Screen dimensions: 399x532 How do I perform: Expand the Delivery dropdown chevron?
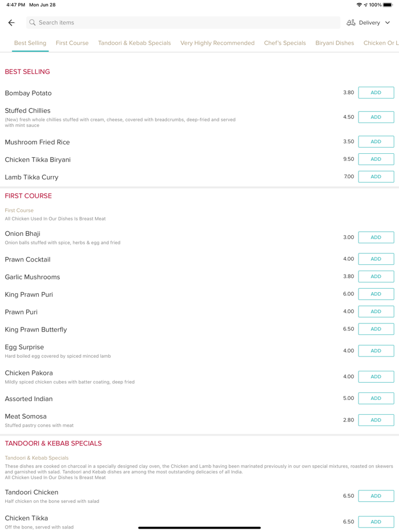tap(388, 23)
